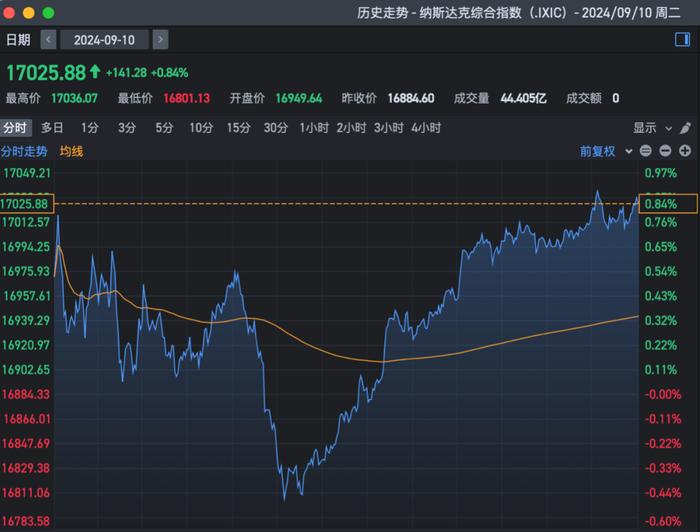Select the 分时 tab

point(15,128)
